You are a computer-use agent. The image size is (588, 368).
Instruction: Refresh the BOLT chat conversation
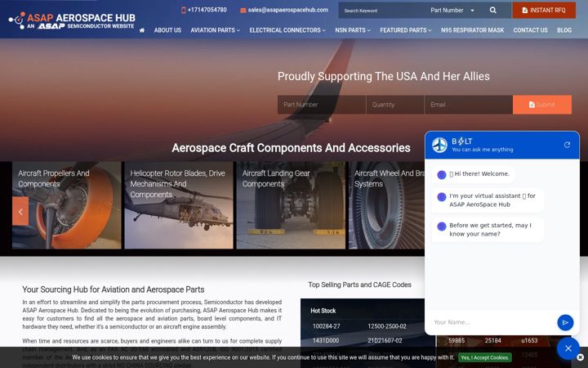tap(567, 145)
